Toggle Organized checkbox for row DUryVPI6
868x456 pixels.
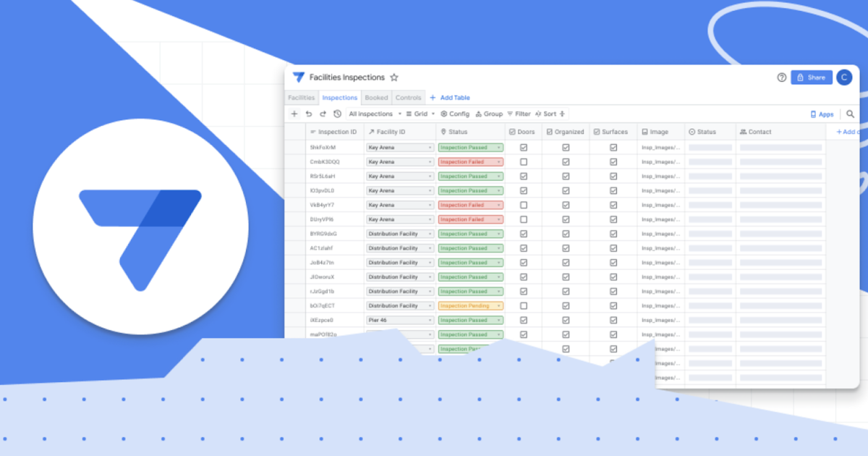coord(566,219)
